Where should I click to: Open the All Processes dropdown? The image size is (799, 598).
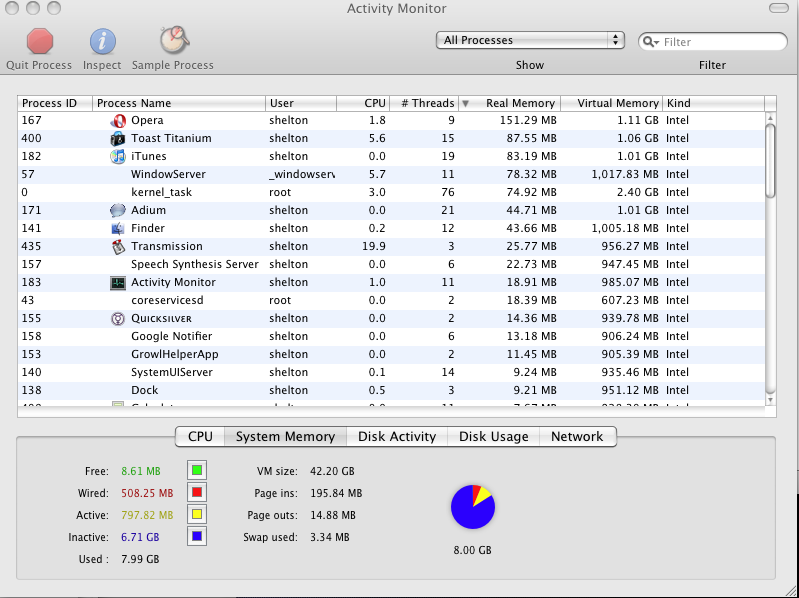(530, 40)
